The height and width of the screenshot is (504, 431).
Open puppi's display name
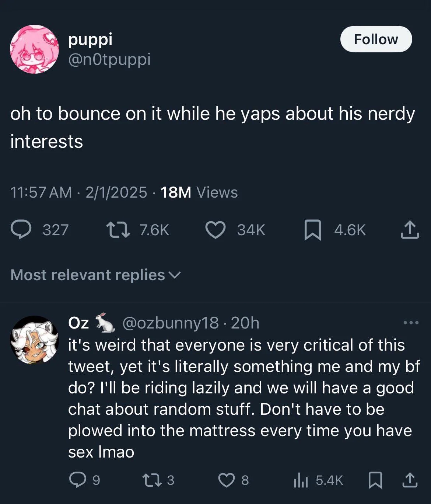pos(90,39)
